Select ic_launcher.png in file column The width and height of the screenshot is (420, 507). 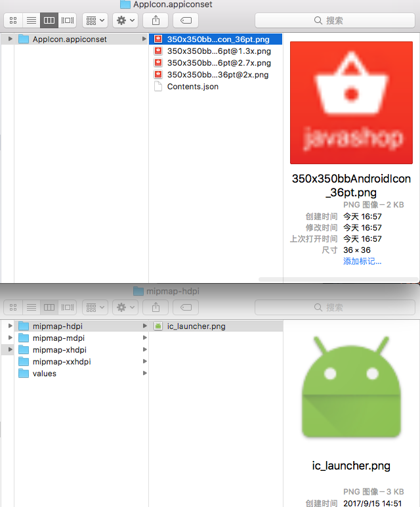(216, 326)
